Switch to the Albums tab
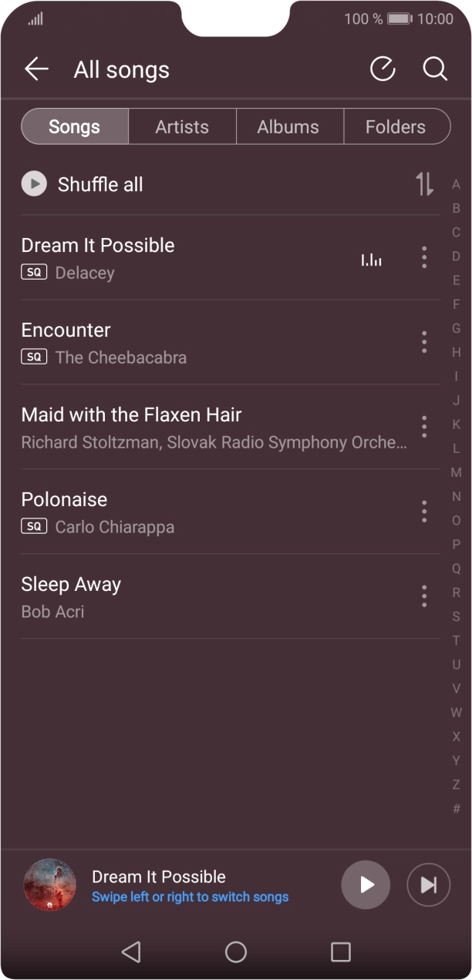 pyautogui.click(x=288, y=127)
